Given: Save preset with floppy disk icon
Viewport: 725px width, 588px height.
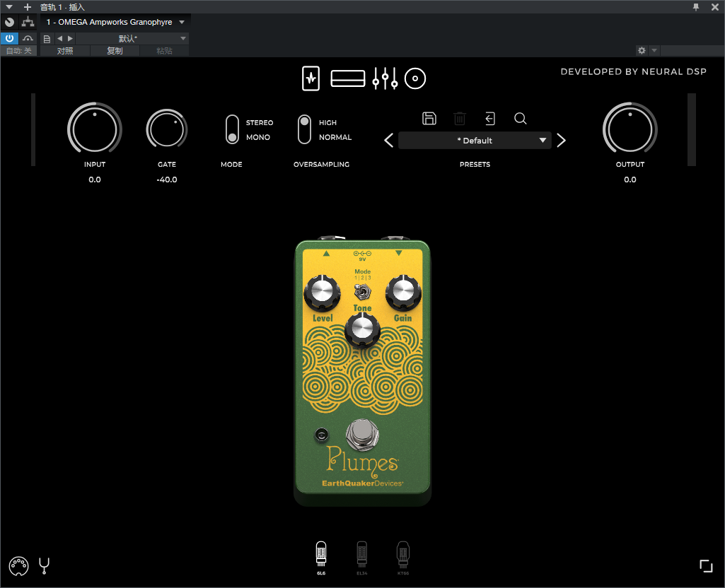Looking at the screenshot, I should [x=429, y=119].
